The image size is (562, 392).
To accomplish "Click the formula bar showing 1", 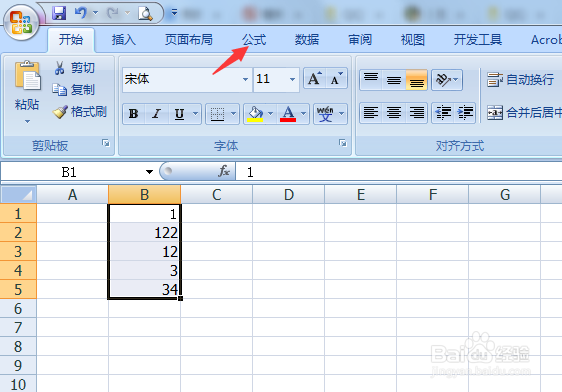I will click(399, 172).
